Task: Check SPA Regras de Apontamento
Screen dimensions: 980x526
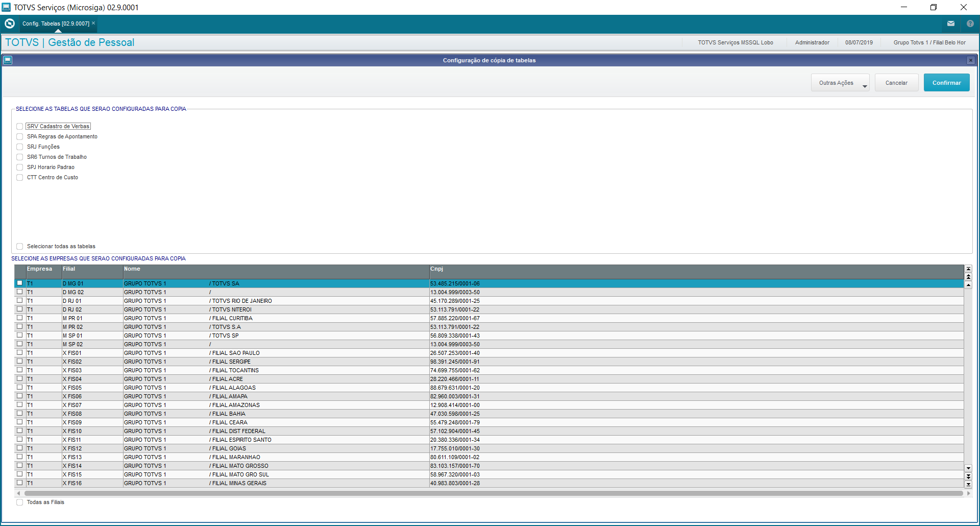Action: click(x=19, y=136)
